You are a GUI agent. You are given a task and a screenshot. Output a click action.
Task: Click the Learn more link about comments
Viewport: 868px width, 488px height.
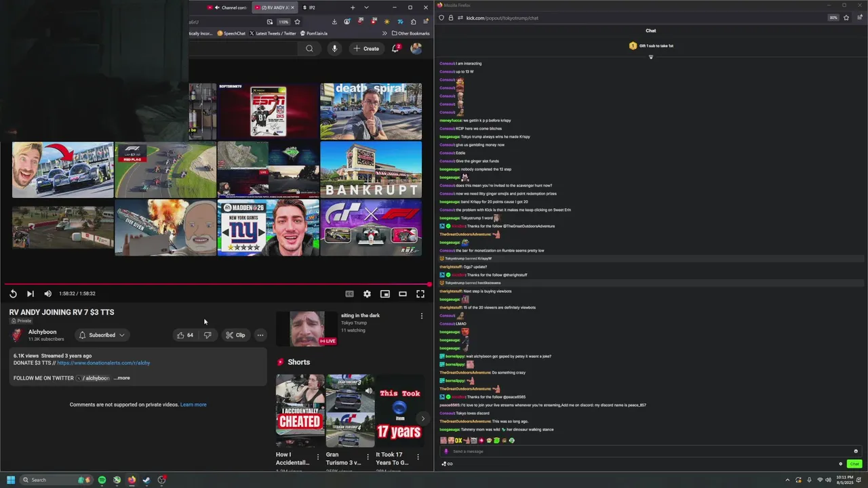tap(193, 405)
